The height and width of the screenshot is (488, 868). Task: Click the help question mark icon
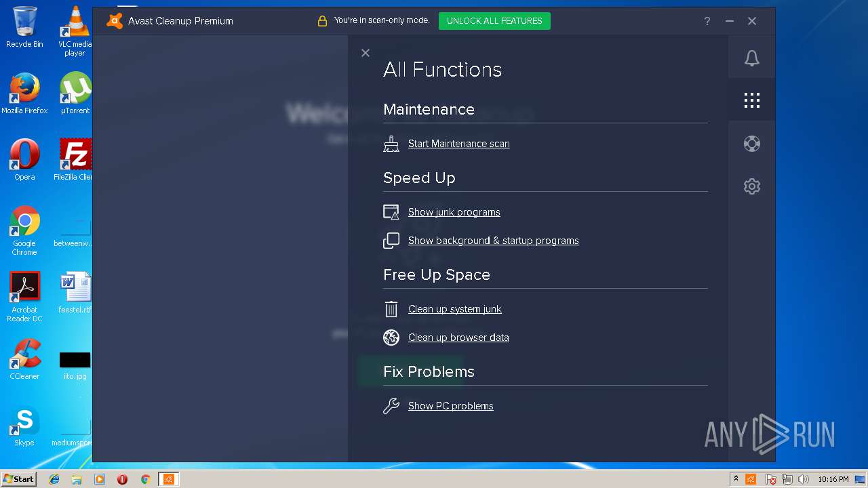(707, 21)
